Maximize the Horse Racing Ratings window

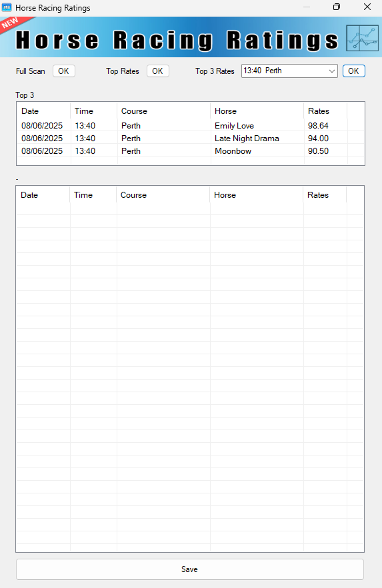point(337,7)
